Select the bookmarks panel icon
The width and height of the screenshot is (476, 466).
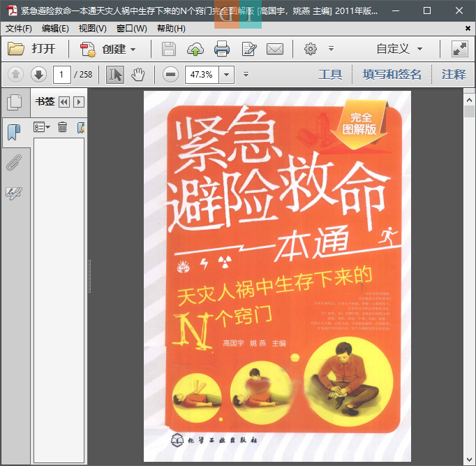tap(14, 133)
